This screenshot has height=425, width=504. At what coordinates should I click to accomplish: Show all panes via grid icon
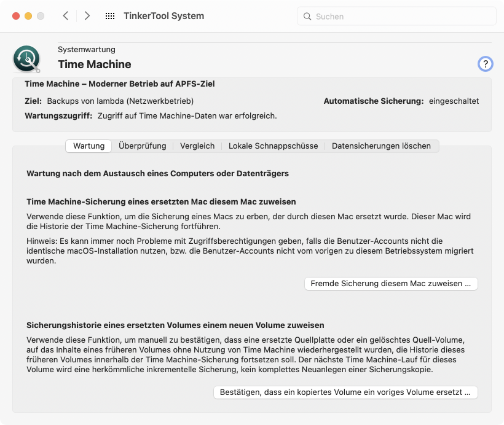point(110,16)
